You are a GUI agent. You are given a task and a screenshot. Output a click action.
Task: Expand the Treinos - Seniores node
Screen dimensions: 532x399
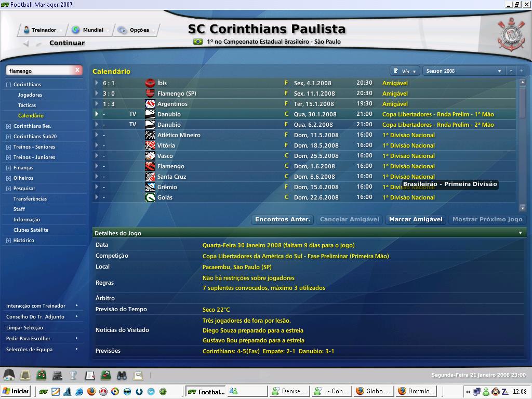pos(8,147)
